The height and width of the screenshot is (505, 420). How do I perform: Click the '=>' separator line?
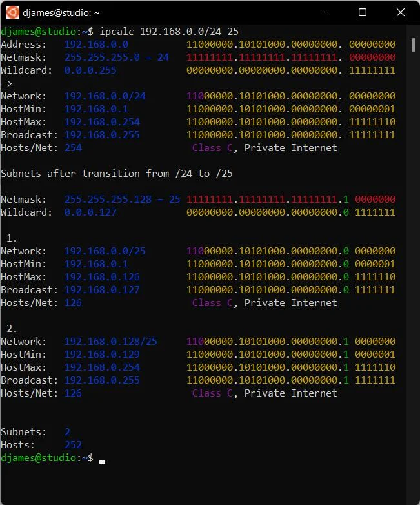tap(6, 83)
